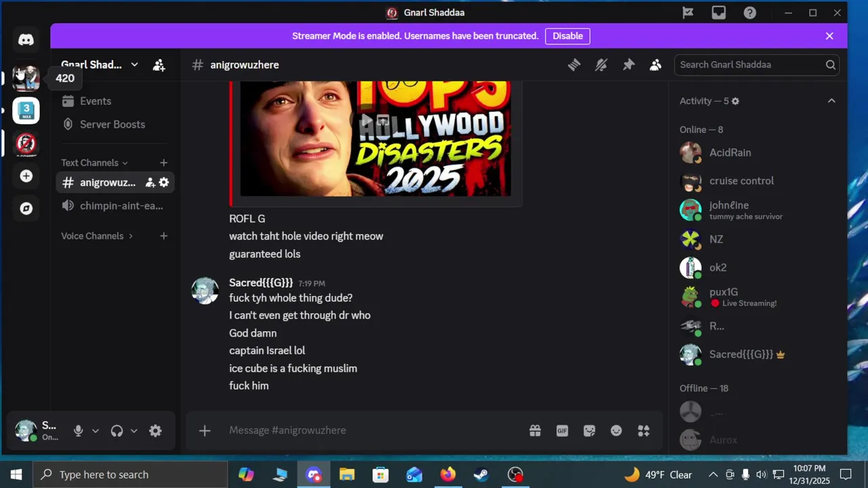Open Threads icon in channel header
868x488 pixels.
(574, 65)
